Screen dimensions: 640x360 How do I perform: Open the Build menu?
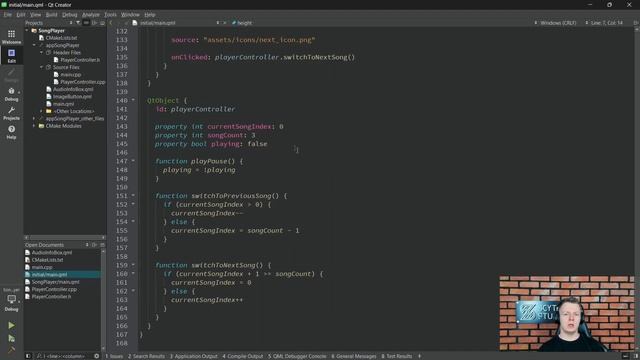51,14
